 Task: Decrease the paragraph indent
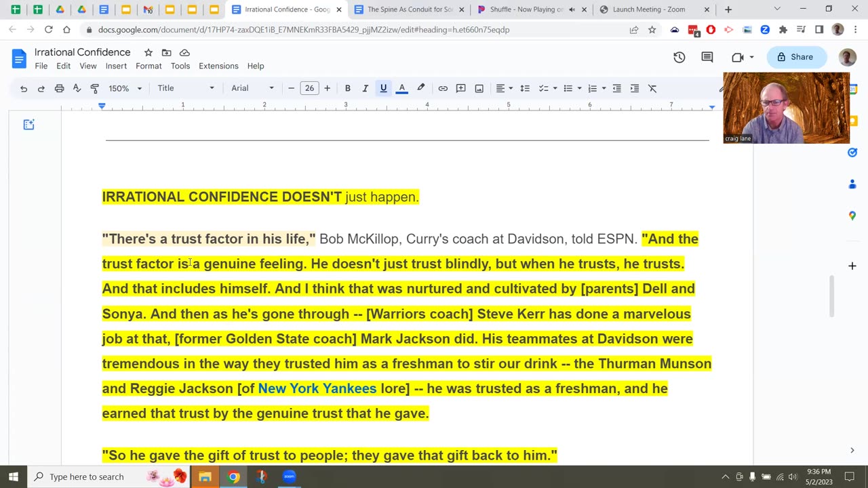(617, 88)
